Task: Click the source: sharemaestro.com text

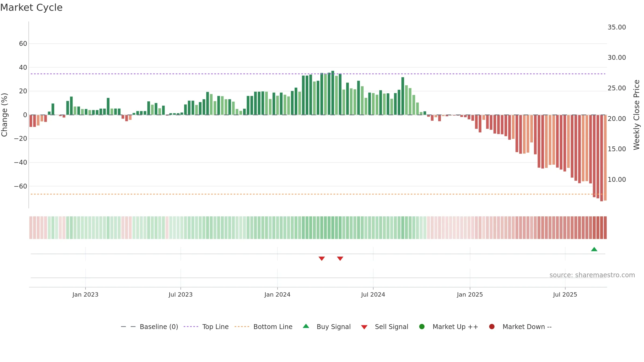Action: coord(592,275)
